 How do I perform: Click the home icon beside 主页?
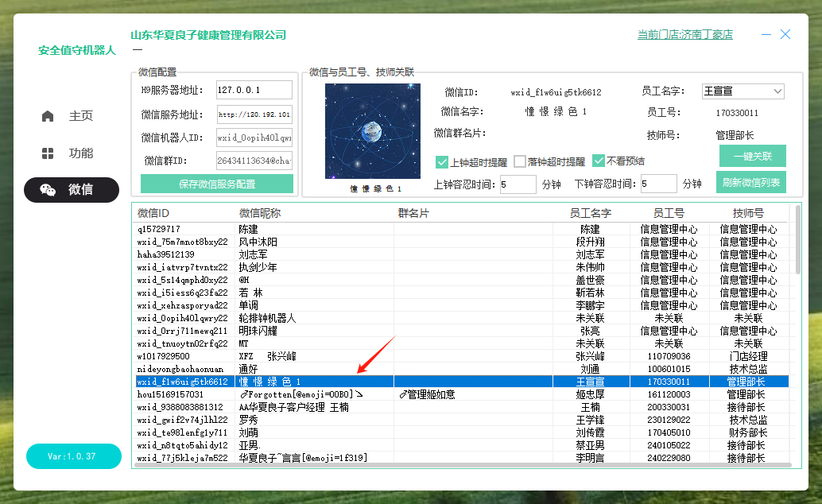pyautogui.click(x=48, y=116)
